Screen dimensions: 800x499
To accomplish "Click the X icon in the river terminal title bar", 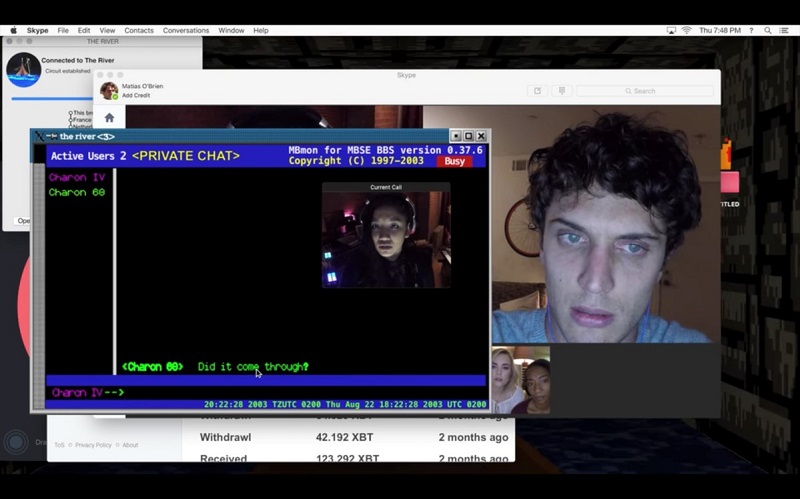I will click(39, 136).
